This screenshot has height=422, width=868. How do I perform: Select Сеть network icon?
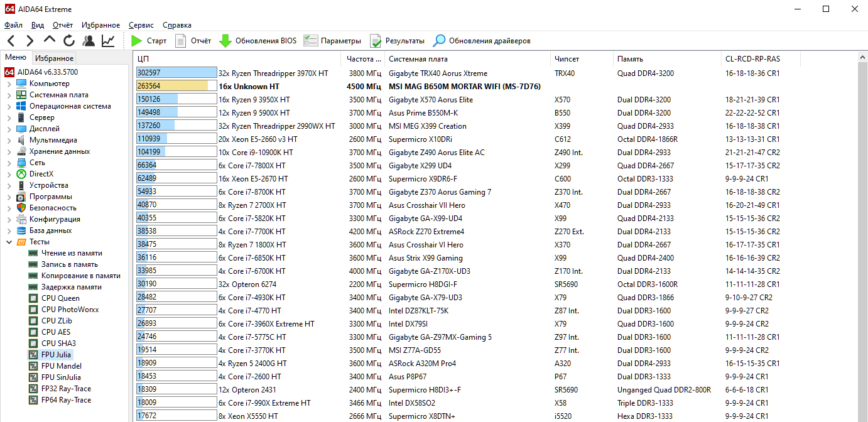[x=21, y=163]
